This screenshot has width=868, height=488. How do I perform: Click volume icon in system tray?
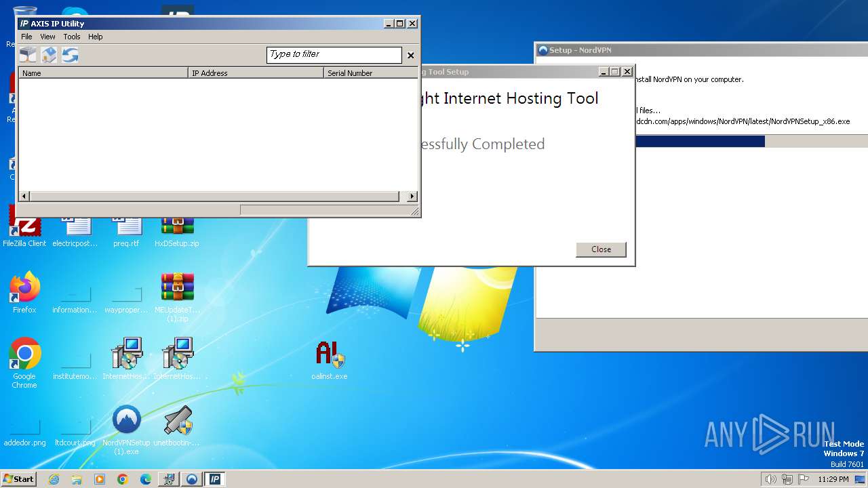point(770,479)
